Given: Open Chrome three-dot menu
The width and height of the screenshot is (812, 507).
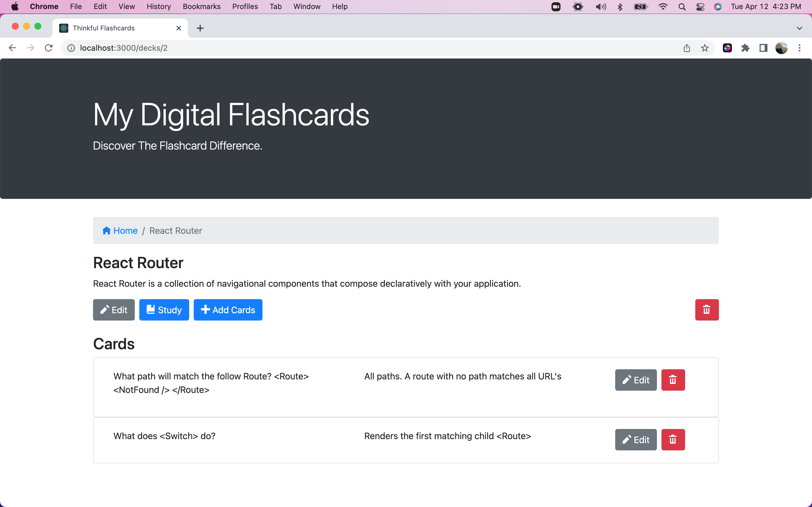Looking at the screenshot, I should tap(800, 48).
